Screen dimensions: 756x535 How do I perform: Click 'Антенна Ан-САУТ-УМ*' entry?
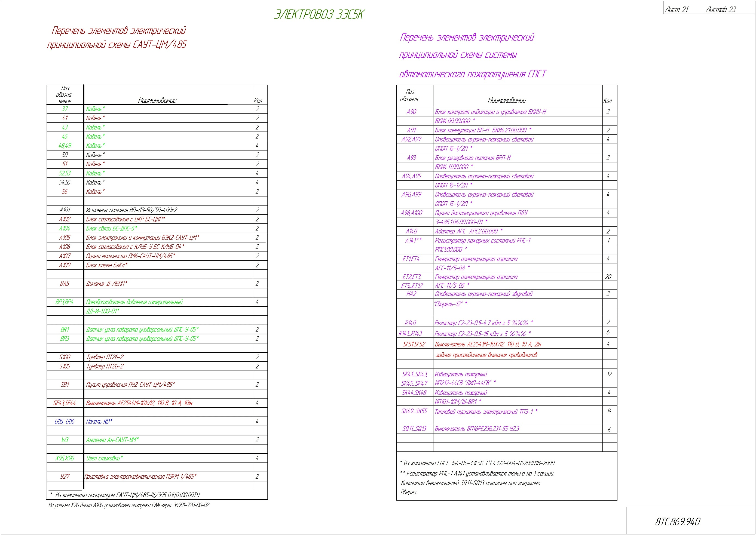[x=112, y=440]
